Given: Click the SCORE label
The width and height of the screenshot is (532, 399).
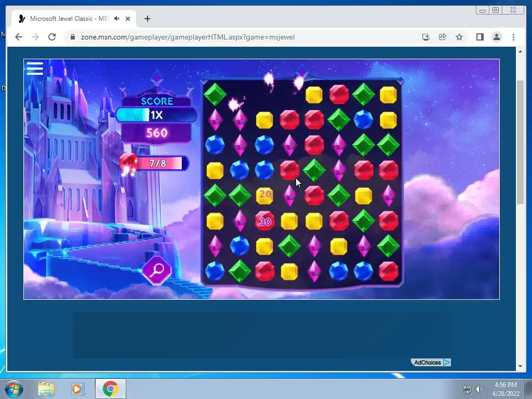Looking at the screenshot, I should [157, 101].
